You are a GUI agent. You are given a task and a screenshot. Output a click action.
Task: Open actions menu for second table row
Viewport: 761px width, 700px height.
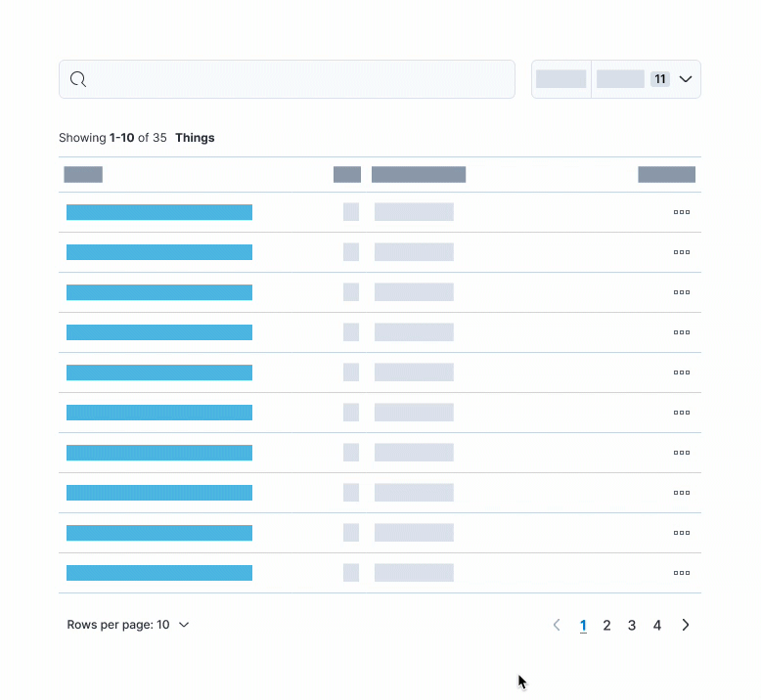[682, 252]
